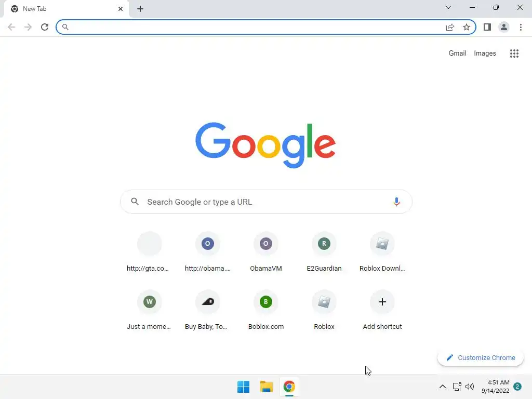Bookmark this tab with the star icon
The height and width of the screenshot is (399, 532).
(x=467, y=27)
